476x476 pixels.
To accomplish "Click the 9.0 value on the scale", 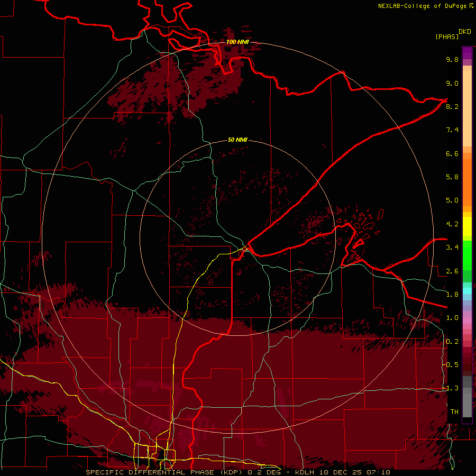I will pyautogui.click(x=452, y=83).
